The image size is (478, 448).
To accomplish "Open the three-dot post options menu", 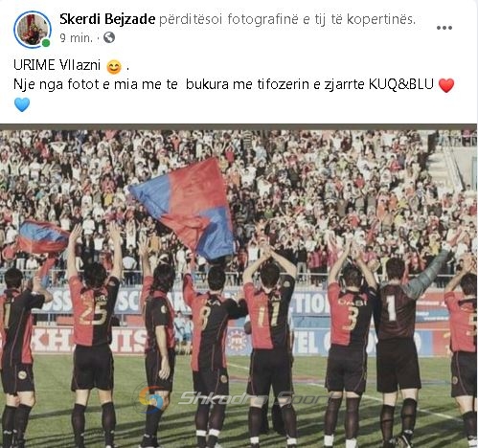I will (x=444, y=28).
